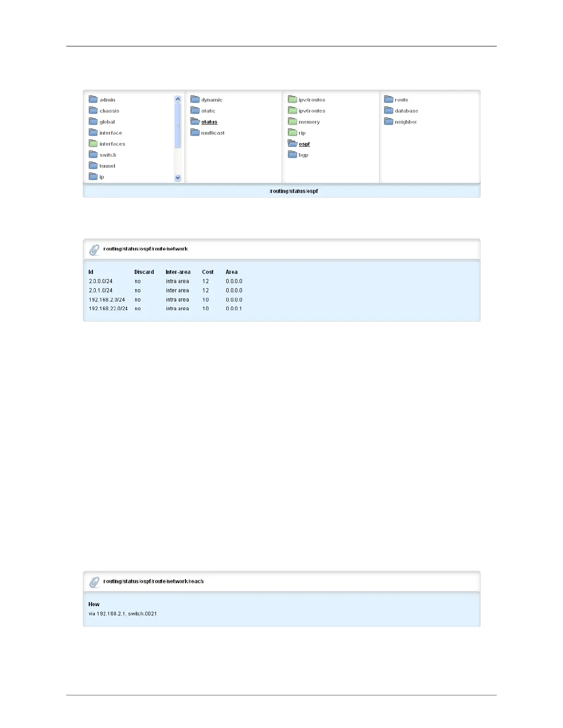
Task: Click the Discard column header
Action: (x=144, y=272)
